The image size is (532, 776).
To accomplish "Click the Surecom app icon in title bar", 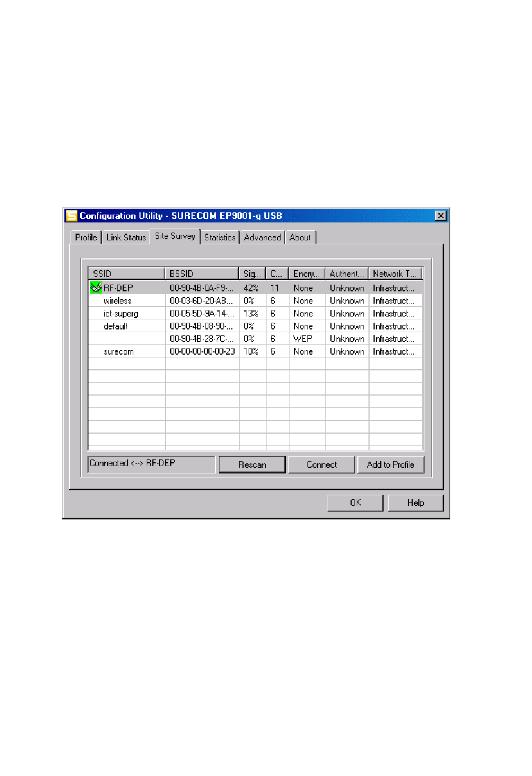I will [x=72, y=216].
